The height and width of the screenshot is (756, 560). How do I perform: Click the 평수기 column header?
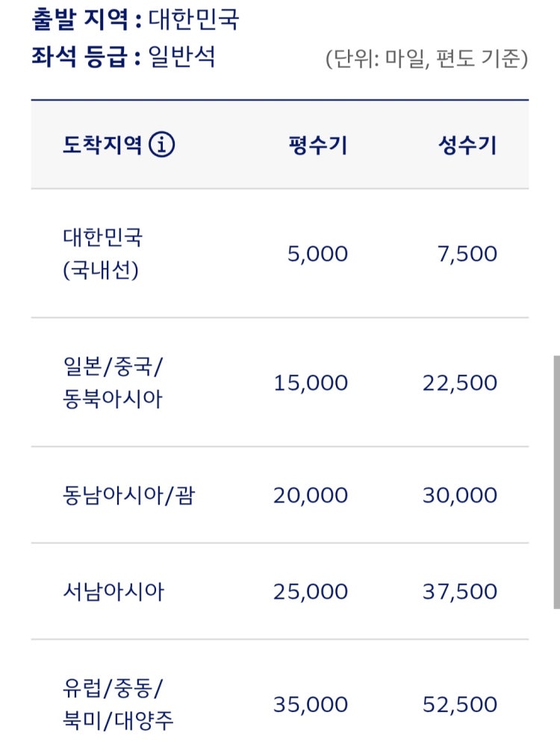[x=317, y=145]
